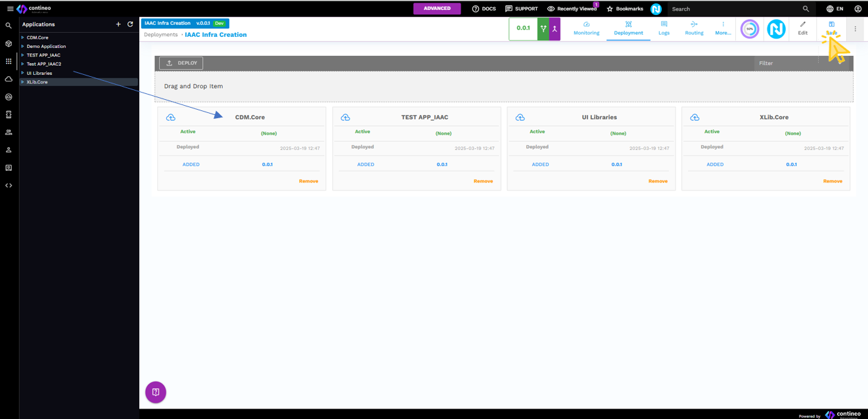The image size is (868, 419).
Task: Expand the CDM.Core tree item
Action: point(22,37)
